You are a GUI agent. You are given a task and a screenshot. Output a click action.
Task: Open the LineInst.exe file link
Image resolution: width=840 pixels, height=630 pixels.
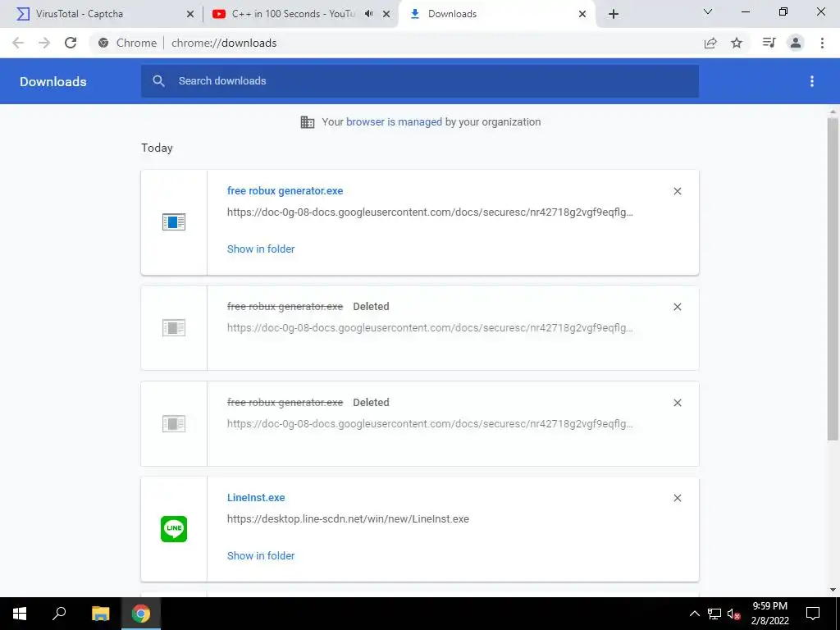[x=256, y=498]
